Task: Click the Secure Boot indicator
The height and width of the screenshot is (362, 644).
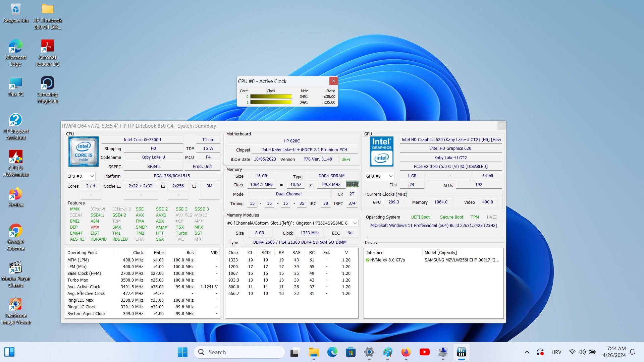Action: point(451,217)
